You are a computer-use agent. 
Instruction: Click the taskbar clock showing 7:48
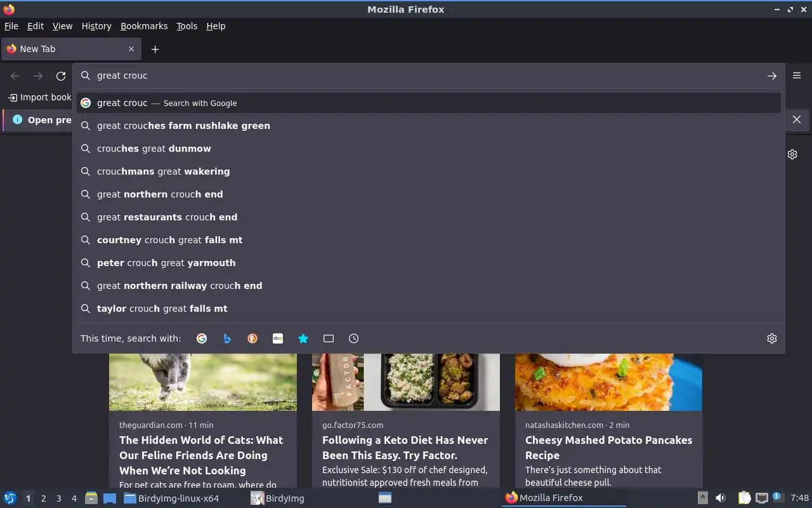click(800, 498)
